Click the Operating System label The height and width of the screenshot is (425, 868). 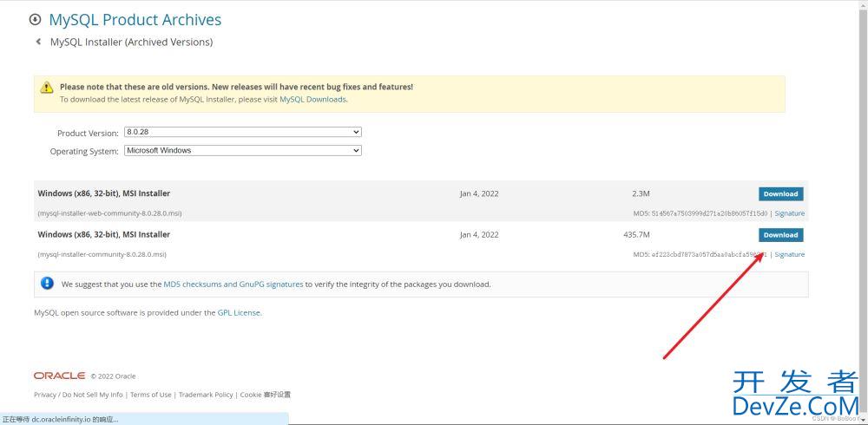pos(84,151)
